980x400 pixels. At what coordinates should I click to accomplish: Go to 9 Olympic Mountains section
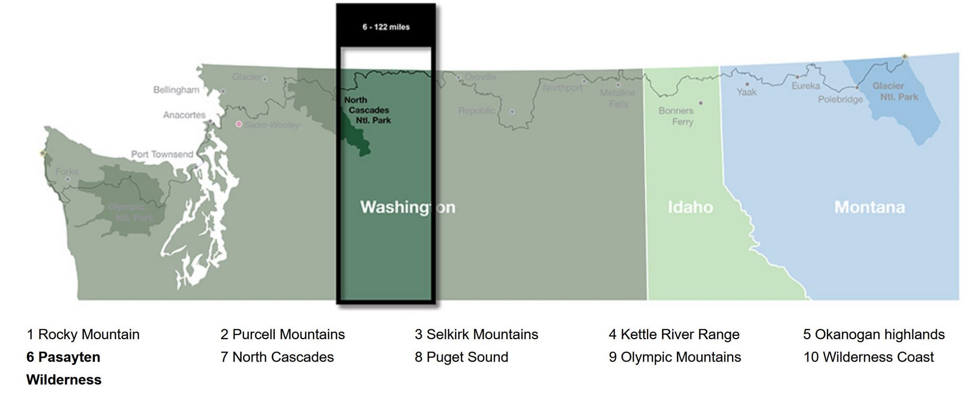tap(675, 357)
